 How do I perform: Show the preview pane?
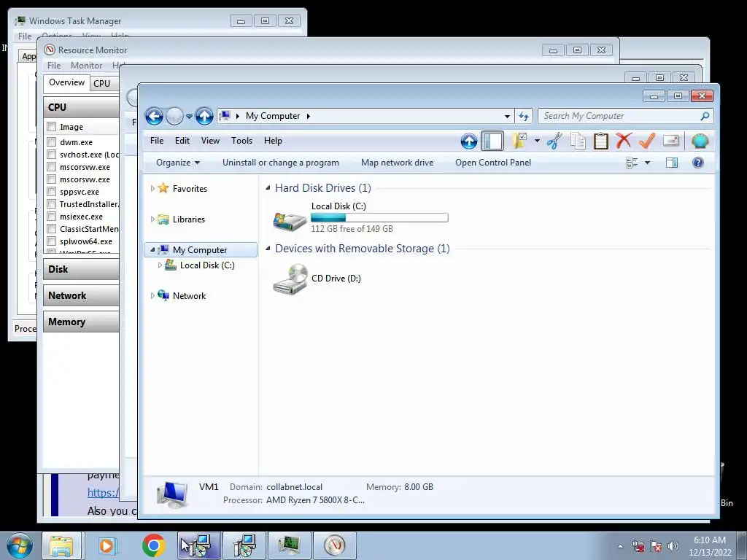click(x=672, y=163)
